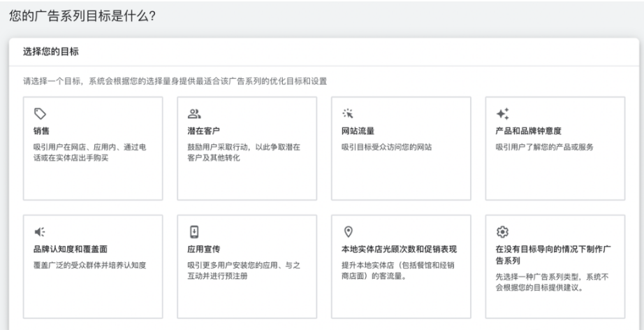Viewport: 644px width, 330px height.
Task: Click the megaphone icon for 品牌认知度和覆盖面
Action: [x=41, y=232]
